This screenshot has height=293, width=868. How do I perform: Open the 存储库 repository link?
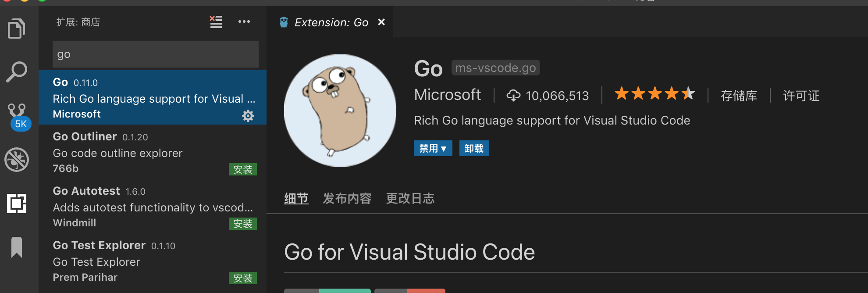739,96
